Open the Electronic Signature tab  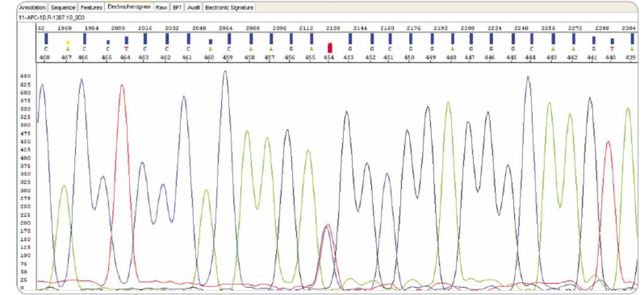229,7
